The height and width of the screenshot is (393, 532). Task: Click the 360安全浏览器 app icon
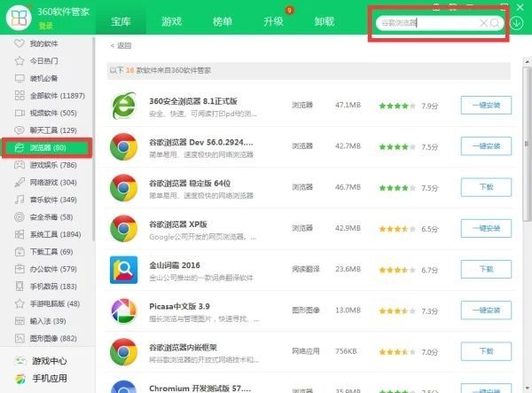coord(123,106)
